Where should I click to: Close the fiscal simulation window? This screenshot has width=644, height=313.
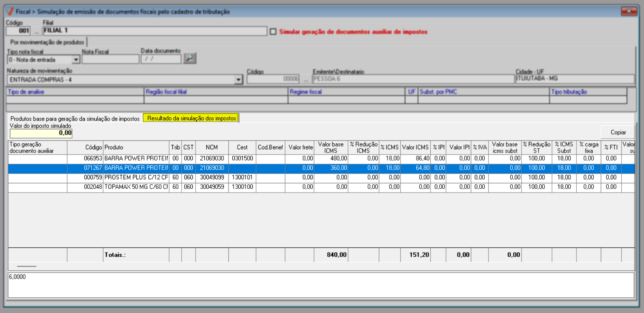628,11
